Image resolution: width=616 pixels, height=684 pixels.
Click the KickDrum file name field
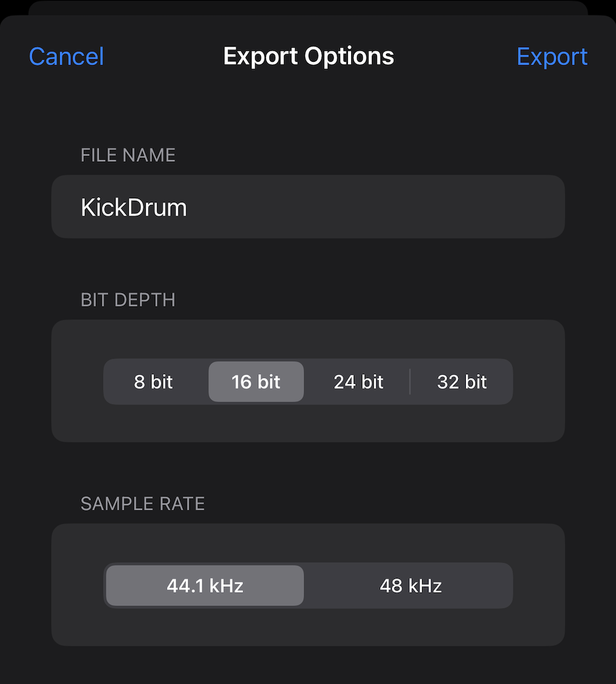tap(308, 207)
